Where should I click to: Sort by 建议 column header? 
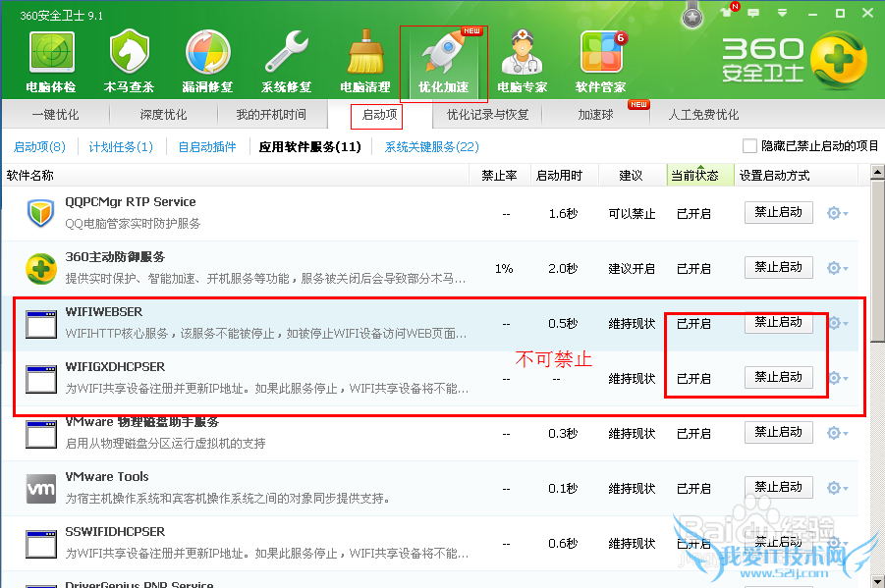point(631,175)
